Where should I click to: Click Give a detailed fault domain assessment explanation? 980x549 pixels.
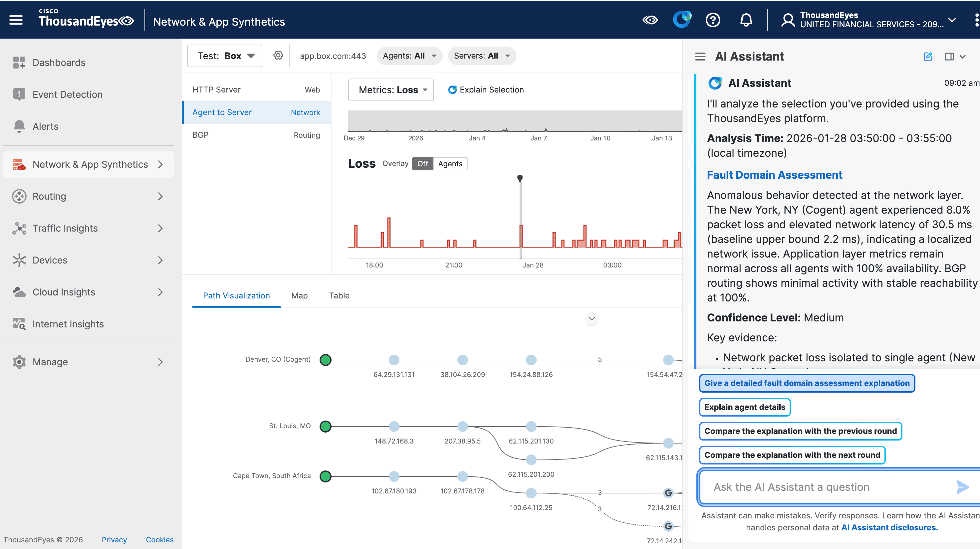[x=807, y=383]
